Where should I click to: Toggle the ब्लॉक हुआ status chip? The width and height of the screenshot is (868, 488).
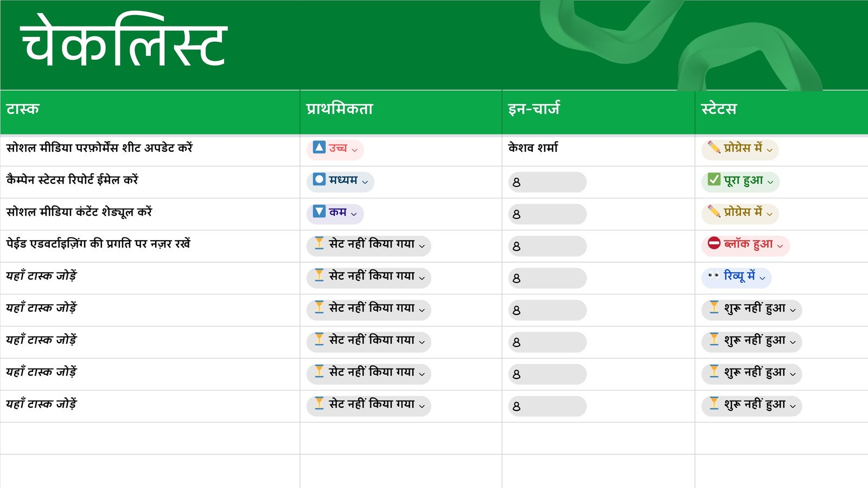pos(746,245)
